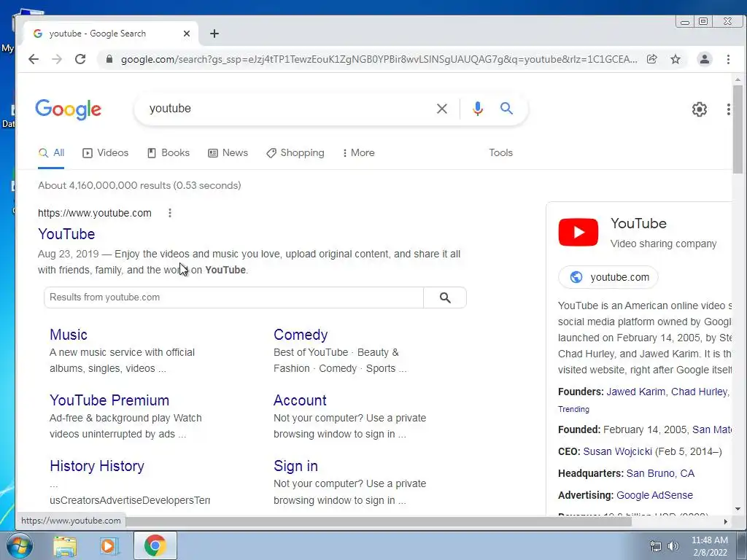Reload the current page
747x560 pixels.
[x=80, y=59]
